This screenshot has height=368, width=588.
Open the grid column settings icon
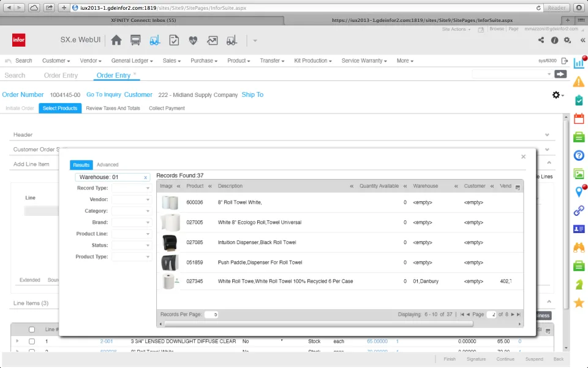(518, 187)
